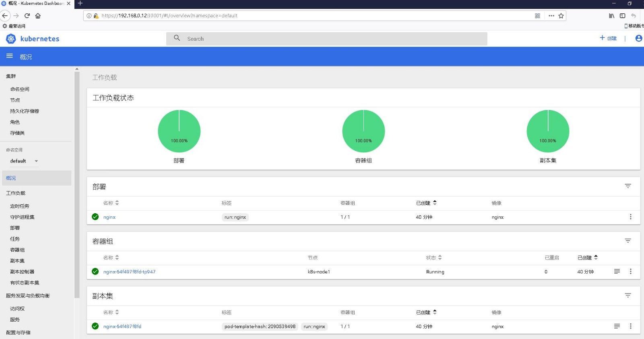Click 容器组 100% pie chart

[363, 131]
